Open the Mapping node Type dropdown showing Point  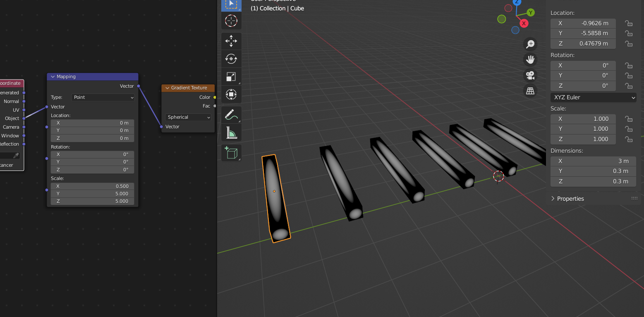click(103, 97)
